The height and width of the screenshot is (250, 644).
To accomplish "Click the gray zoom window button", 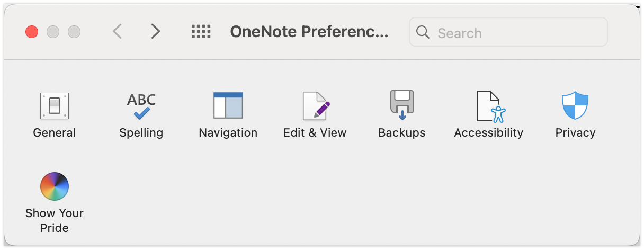I will 74,32.
